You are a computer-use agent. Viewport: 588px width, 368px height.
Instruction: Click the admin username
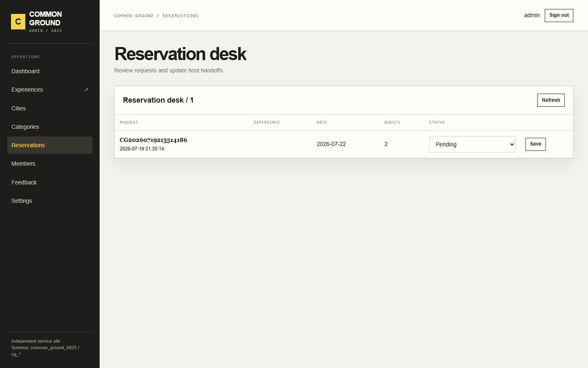[532, 16]
